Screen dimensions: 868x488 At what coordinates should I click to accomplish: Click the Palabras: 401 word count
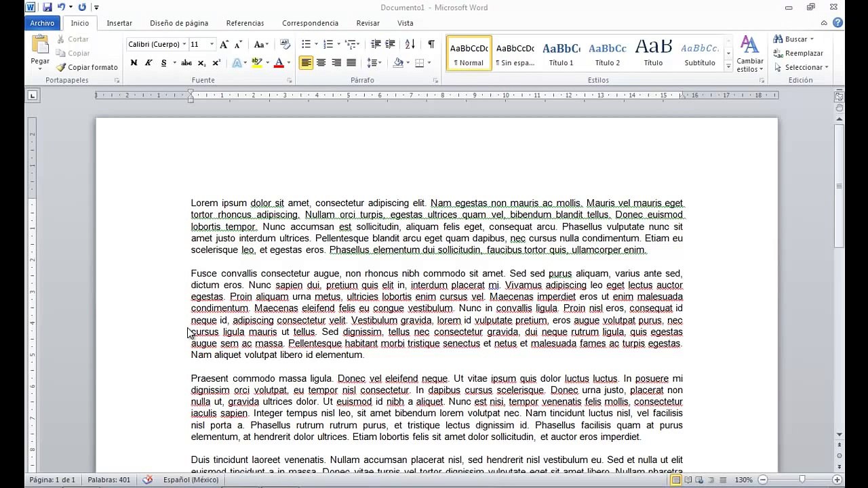coord(109,480)
